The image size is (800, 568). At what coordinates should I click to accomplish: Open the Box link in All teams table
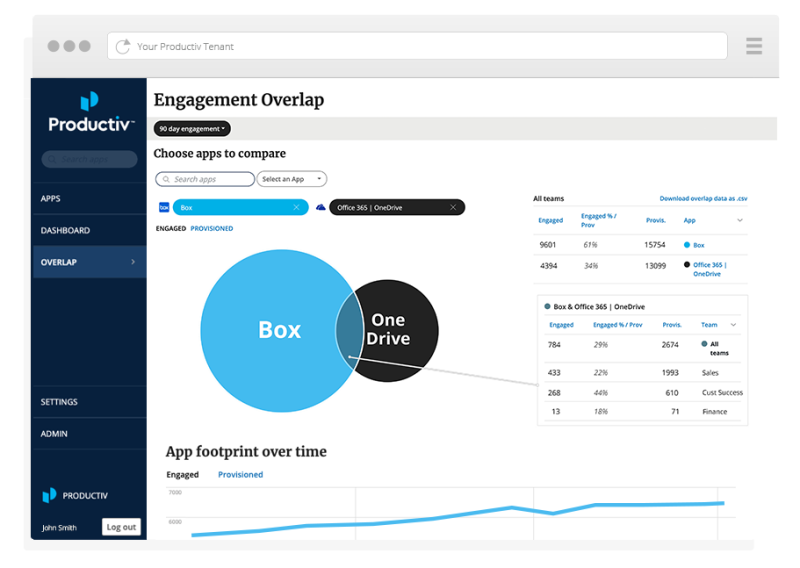(698, 245)
